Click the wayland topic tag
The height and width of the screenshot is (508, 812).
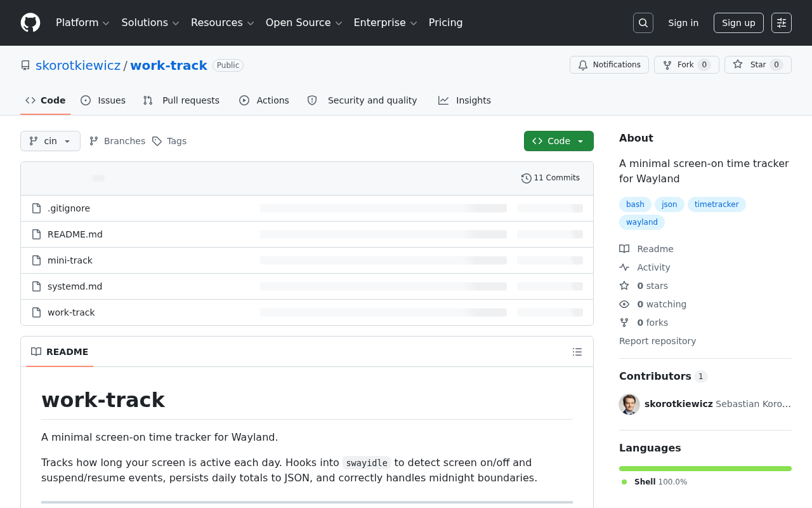click(x=642, y=222)
